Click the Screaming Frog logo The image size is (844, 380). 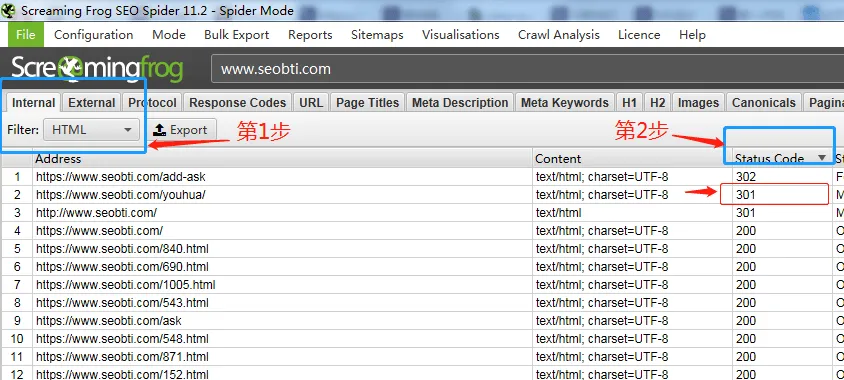coord(97,68)
